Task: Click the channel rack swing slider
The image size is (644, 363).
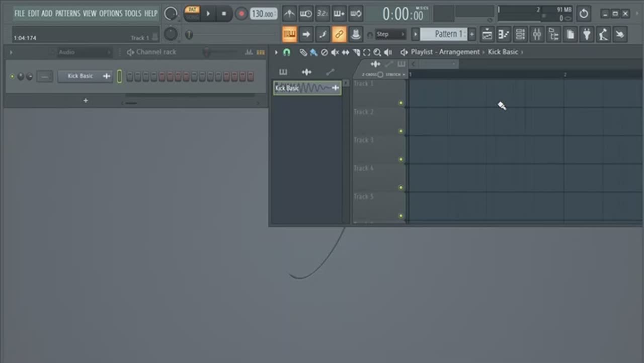Action: coord(206,52)
